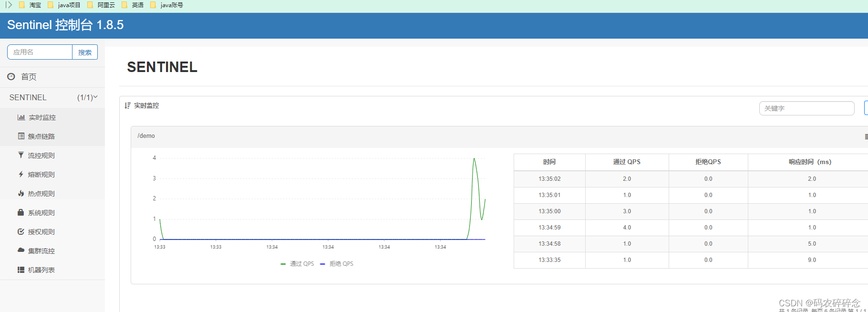Click the 9.0 response time value

tap(812, 260)
